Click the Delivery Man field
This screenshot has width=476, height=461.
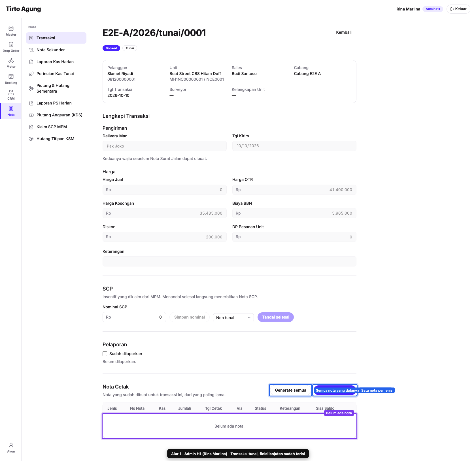[164, 146]
